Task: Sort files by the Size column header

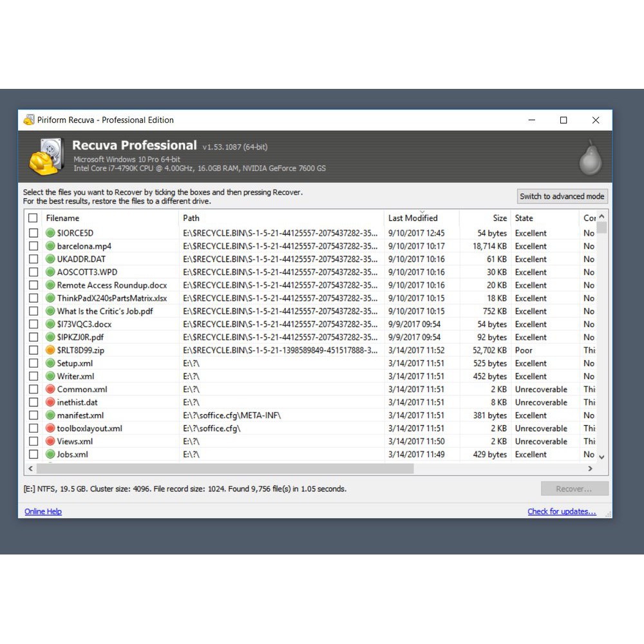Action: [500, 218]
